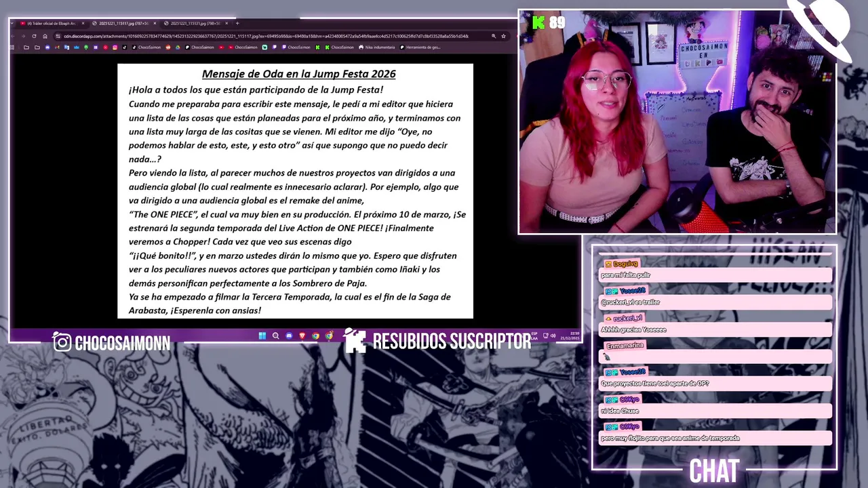The image size is (868, 488).
Task: Click the Instagram icon next to CHOCOSAIMONN
Action: (62, 342)
